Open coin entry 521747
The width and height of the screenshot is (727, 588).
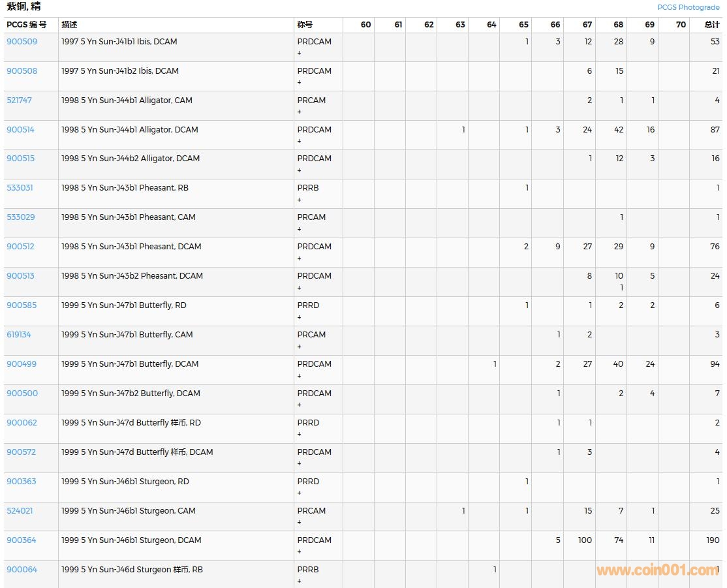pos(20,101)
